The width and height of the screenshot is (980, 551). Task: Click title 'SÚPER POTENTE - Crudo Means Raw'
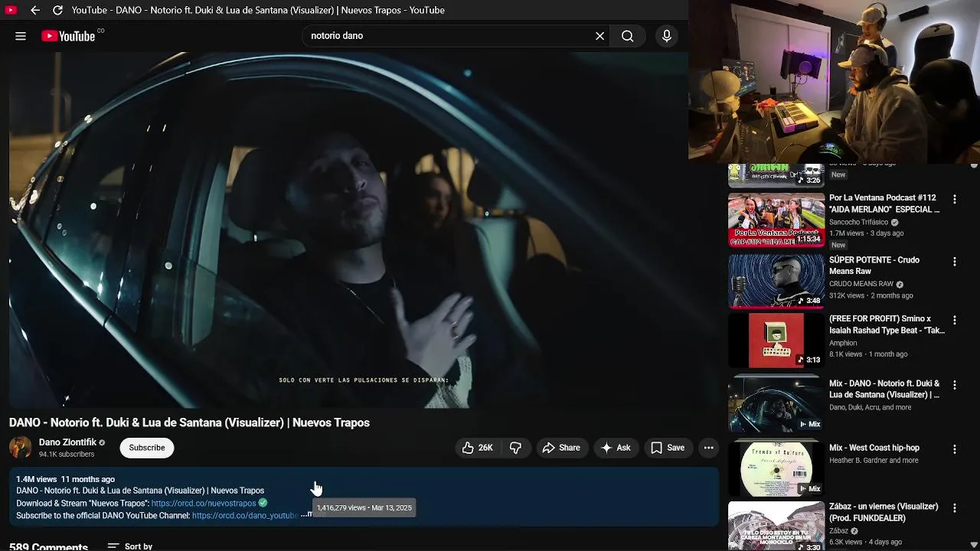click(874, 266)
